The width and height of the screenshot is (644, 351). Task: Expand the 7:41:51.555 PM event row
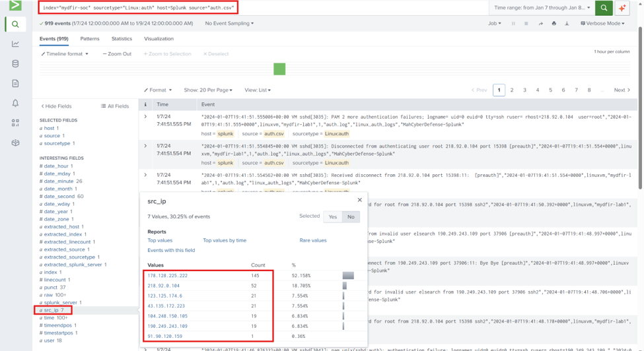click(x=145, y=117)
